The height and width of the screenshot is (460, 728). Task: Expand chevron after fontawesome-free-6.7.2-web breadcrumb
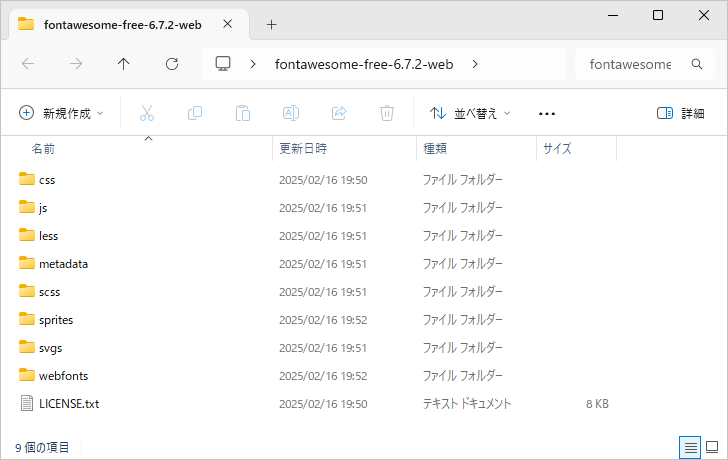point(475,64)
